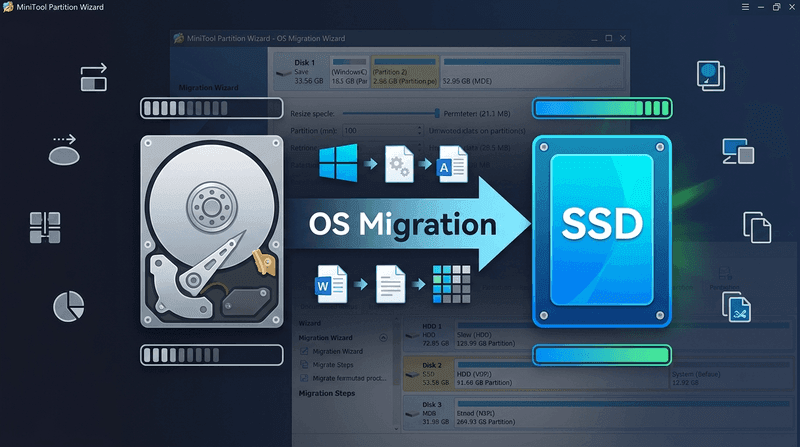Open the Migration Steps heading

tap(327, 393)
